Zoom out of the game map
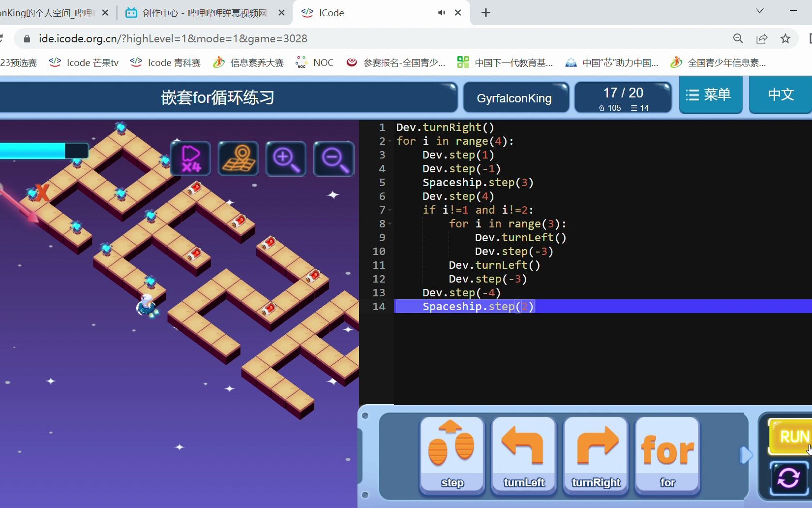Image resolution: width=812 pixels, height=508 pixels. coord(334,159)
